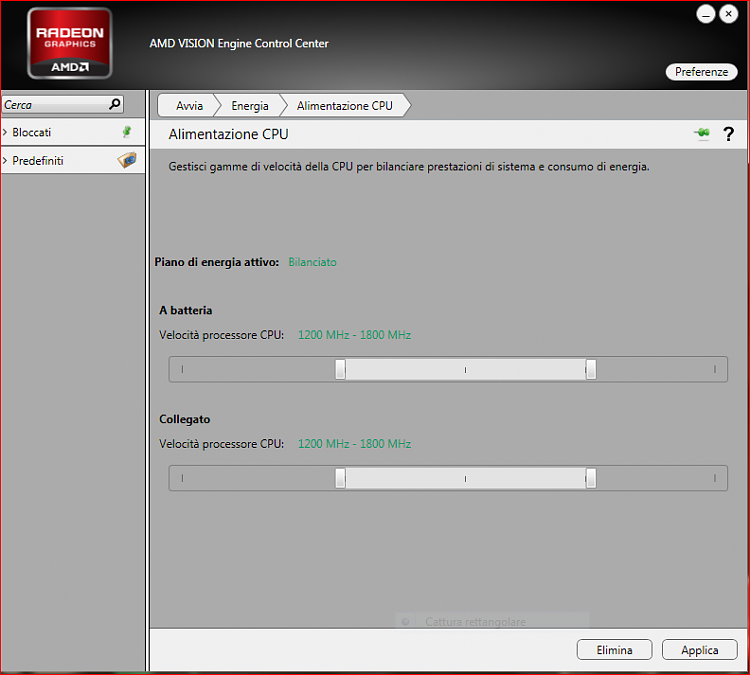The image size is (750, 675).
Task: Click the Collegato 1200 MHz - 1800 MHz value
Action: (354, 444)
